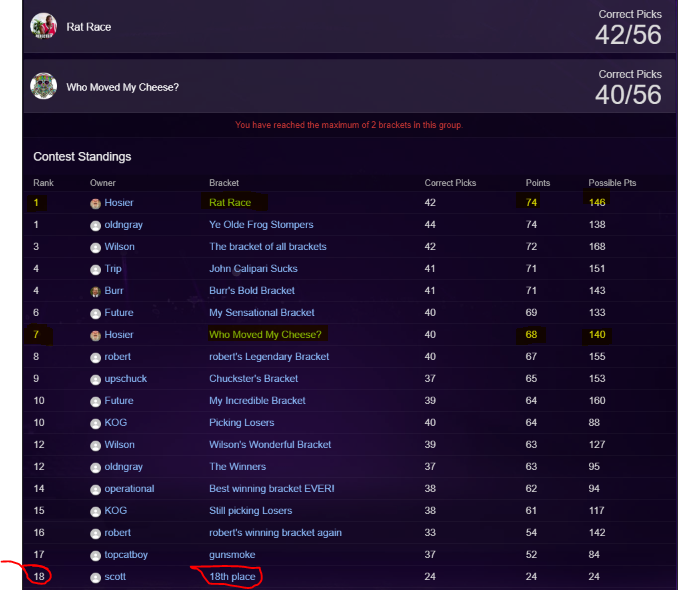Image resolution: width=678 pixels, height=590 pixels.
Task: Open robert's Legendary Bracket
Action: [x=269, y=356]
